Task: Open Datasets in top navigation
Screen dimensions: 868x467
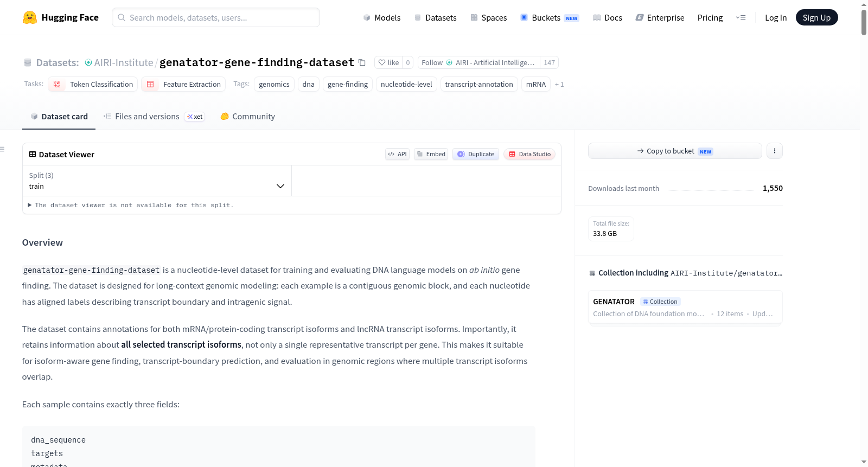Action: [435, 17]
